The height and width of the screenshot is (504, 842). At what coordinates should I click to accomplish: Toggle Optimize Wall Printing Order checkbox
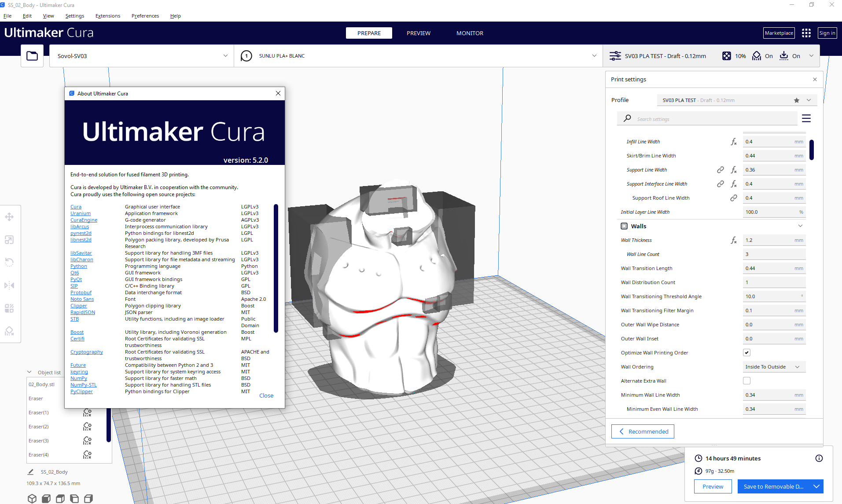pyautogui.click(x=747, y=353)
